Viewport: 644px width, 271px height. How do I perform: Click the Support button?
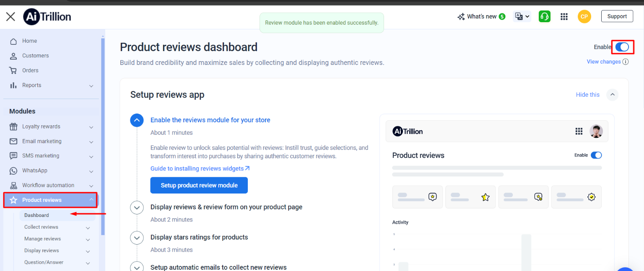(617, 16)
